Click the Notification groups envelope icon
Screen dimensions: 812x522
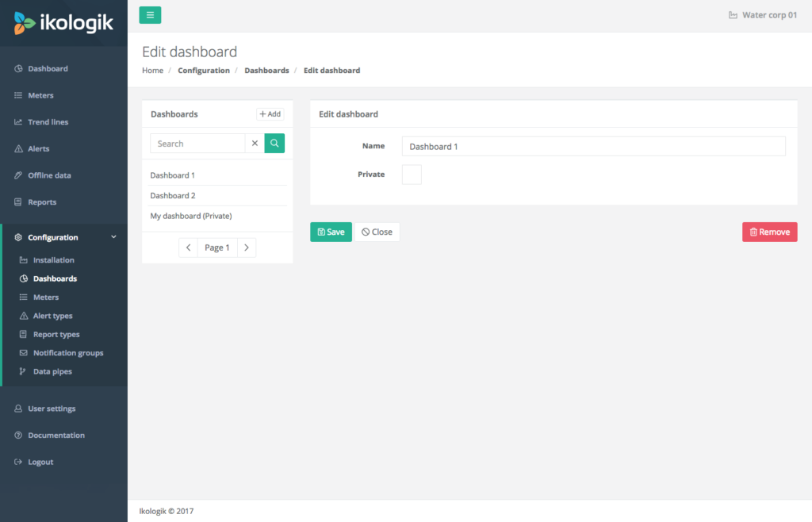[x=23, y=353]
